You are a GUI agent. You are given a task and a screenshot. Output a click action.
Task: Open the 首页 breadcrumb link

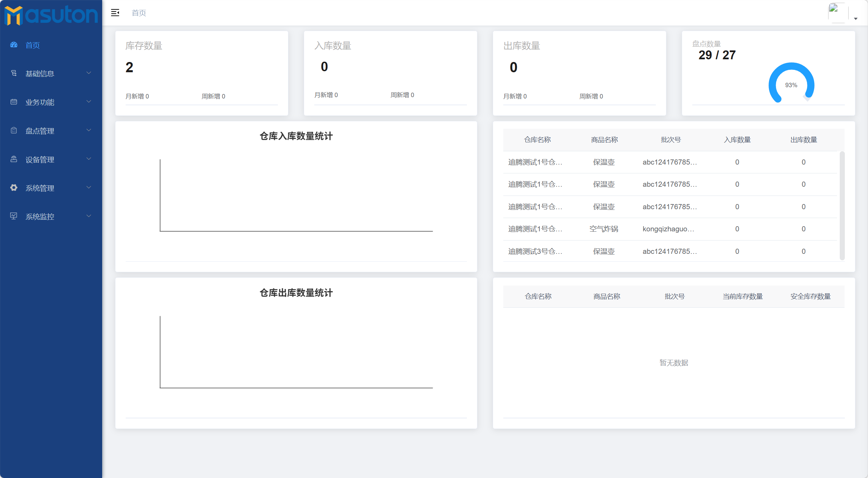click(138, 13)
